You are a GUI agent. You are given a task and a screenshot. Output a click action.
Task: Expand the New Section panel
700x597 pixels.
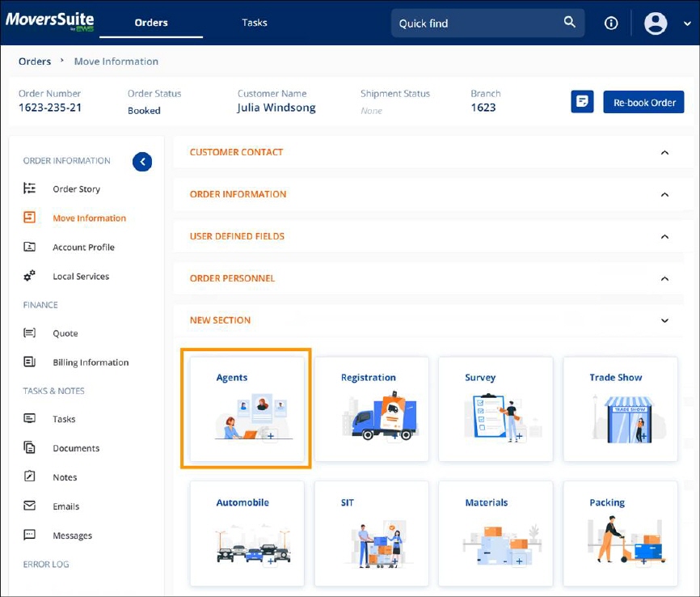coord(664,320)
